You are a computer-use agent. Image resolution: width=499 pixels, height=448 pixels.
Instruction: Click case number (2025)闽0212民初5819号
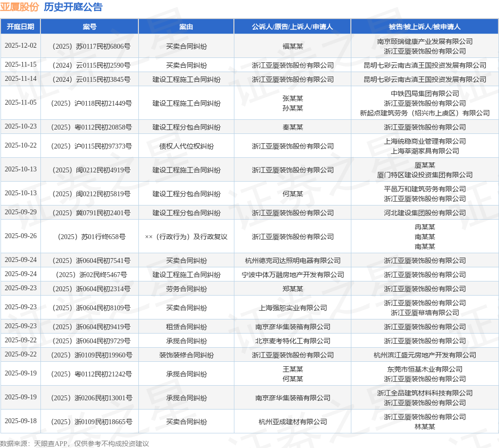[91, 194]
